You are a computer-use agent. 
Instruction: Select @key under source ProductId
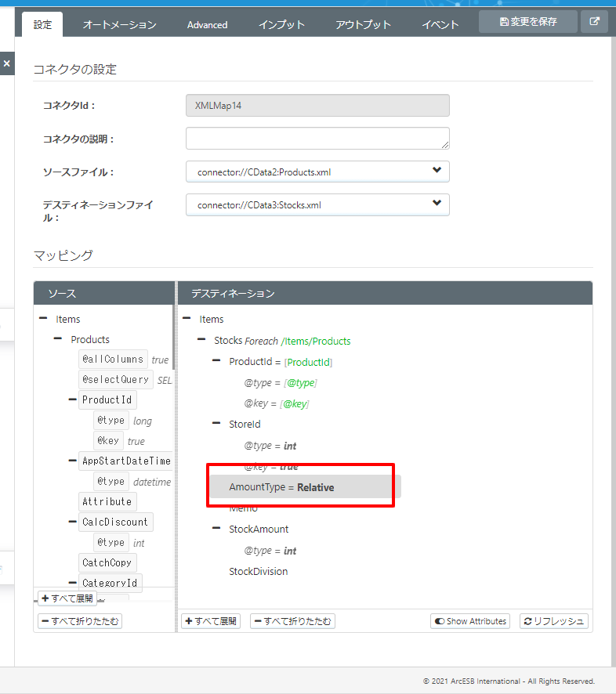click(108, 440)
